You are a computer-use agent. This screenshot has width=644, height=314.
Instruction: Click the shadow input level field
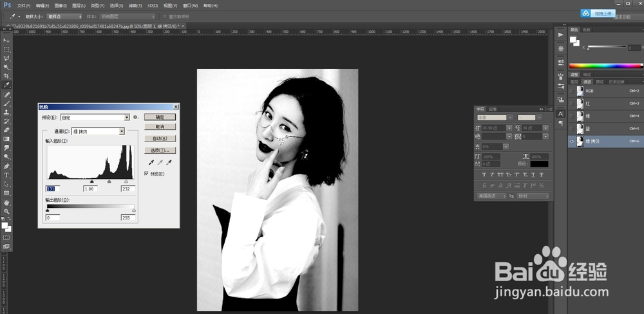[53, 189]
